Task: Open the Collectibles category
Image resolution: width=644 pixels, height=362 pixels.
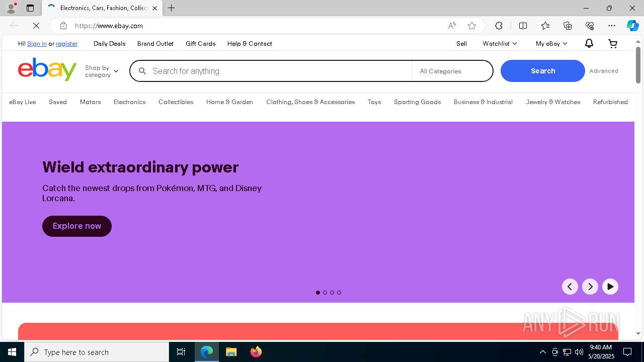Action: click(176, 102)
